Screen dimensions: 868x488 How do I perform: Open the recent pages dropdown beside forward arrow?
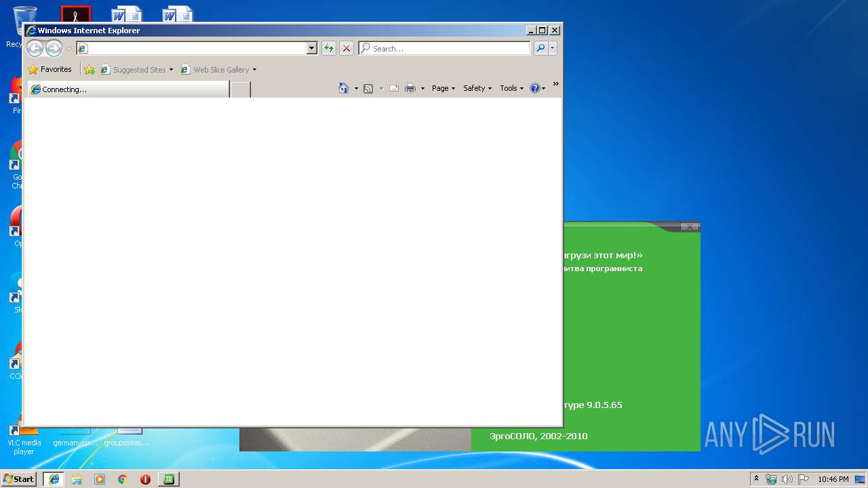(x=68, y=49)
